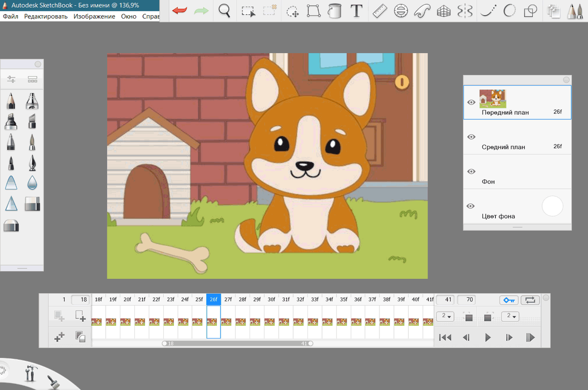This screenshot has width=588, height=390.
Task: Open the Brush Library grid icon
Action: [x=33, y=79]
